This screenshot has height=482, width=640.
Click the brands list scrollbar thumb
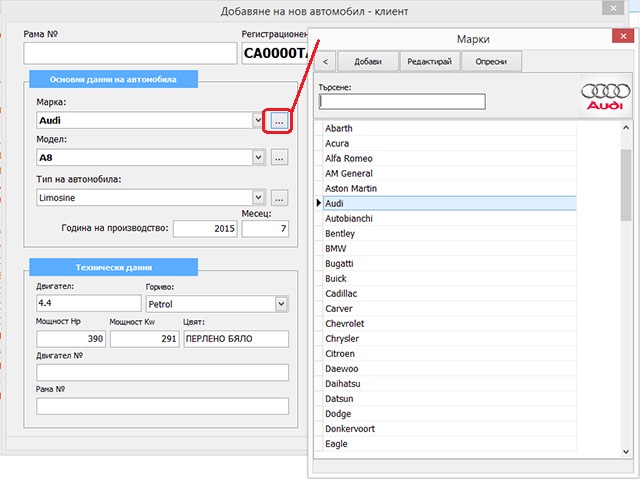click(x=626, y=185)
